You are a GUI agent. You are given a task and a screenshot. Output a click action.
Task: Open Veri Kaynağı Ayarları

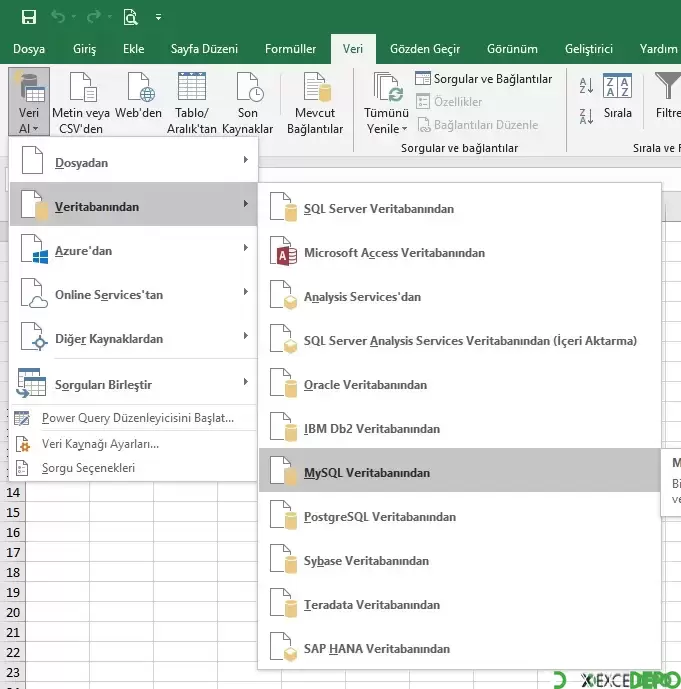[x=134, y=444]
